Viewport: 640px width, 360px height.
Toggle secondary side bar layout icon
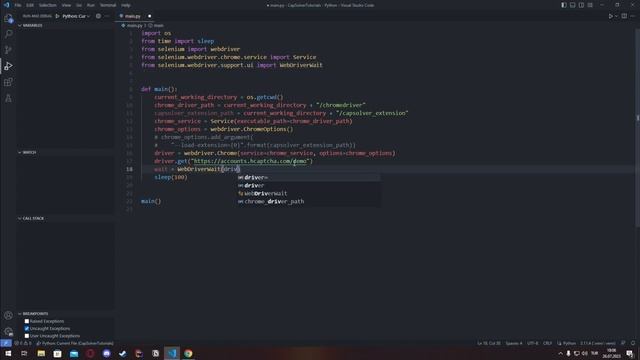point(581,5)
